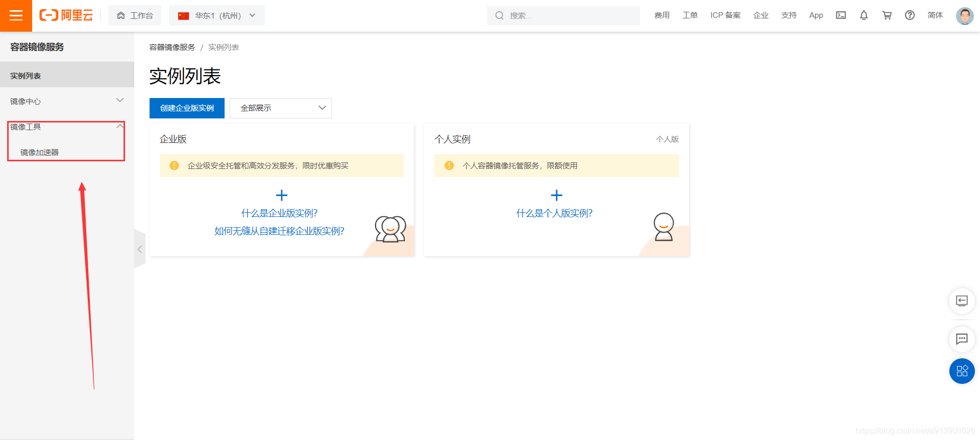Click the plus icon in 个人实例 card
The image size is (980, 440).
point(556,195)
